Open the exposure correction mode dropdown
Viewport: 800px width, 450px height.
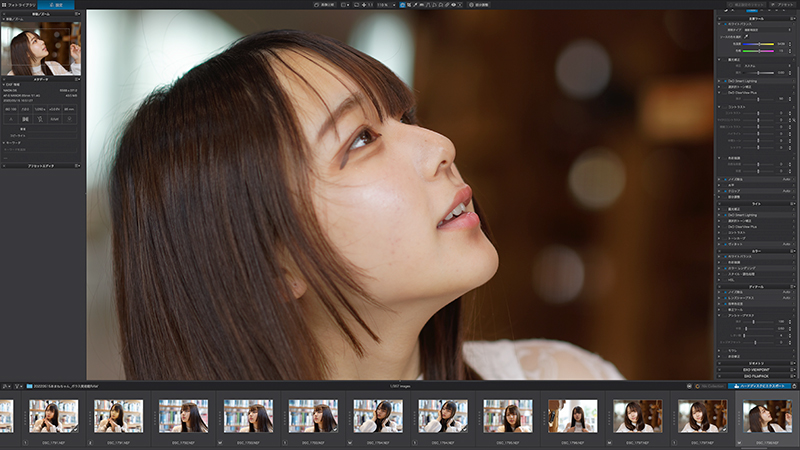click(x=766, y=66)
